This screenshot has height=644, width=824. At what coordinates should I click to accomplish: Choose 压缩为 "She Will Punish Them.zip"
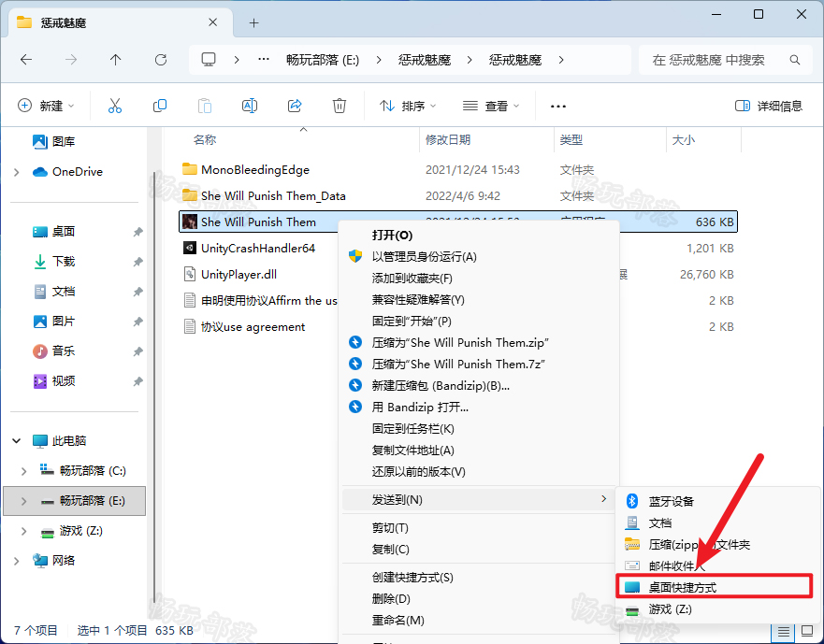[481, 342]
